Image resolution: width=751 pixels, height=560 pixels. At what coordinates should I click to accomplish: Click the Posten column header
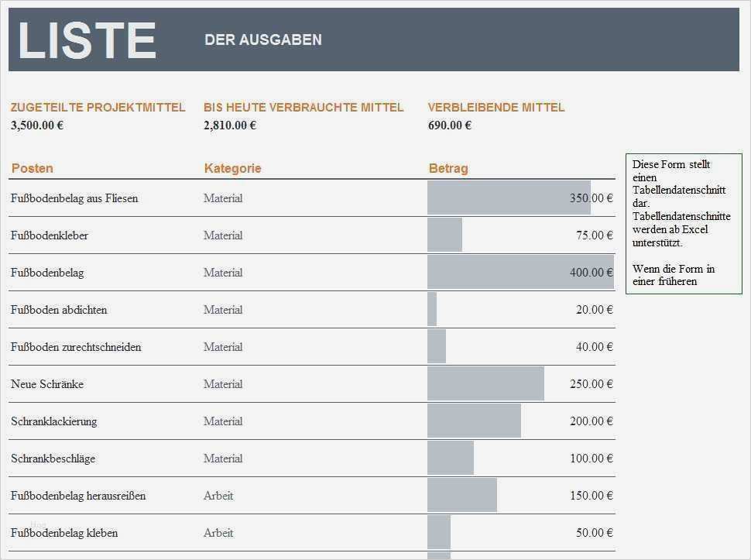[33, 168]
